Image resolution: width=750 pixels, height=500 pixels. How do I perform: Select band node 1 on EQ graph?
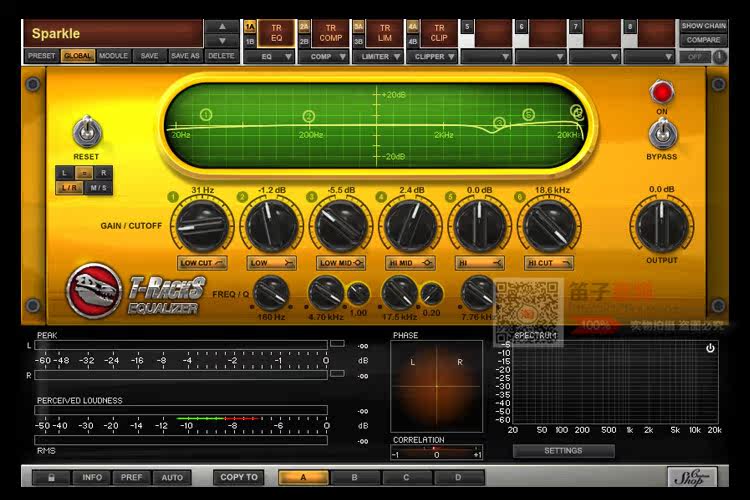206,115
